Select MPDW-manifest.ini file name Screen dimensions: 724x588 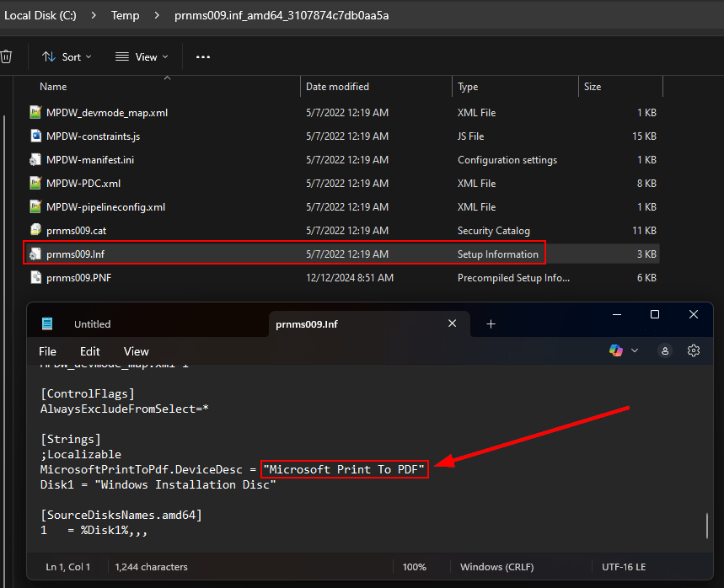click(90, 160)
